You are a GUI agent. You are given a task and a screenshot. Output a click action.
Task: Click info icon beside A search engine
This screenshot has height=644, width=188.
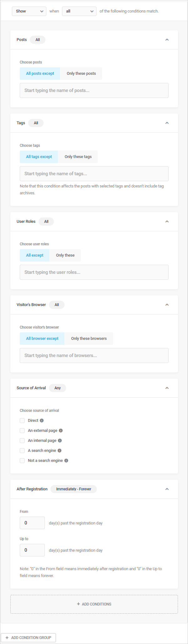(x=60, y=451)
